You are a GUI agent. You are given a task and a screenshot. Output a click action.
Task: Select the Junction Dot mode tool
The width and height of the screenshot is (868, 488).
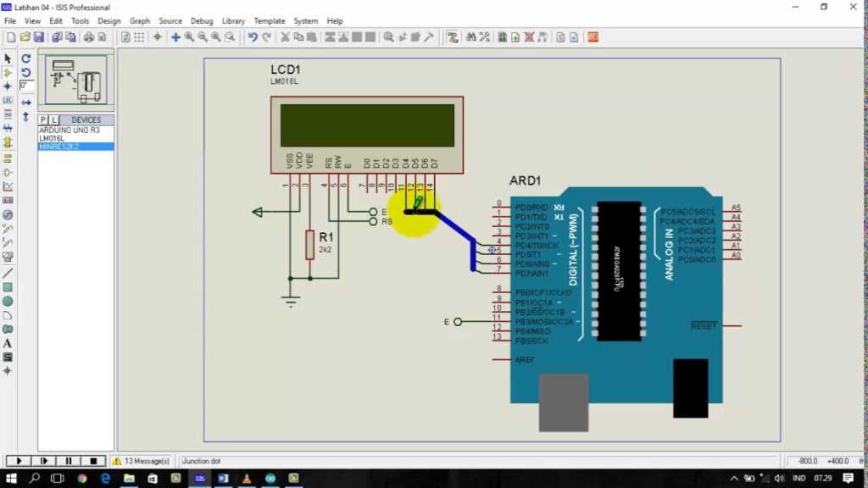[8, 86]
